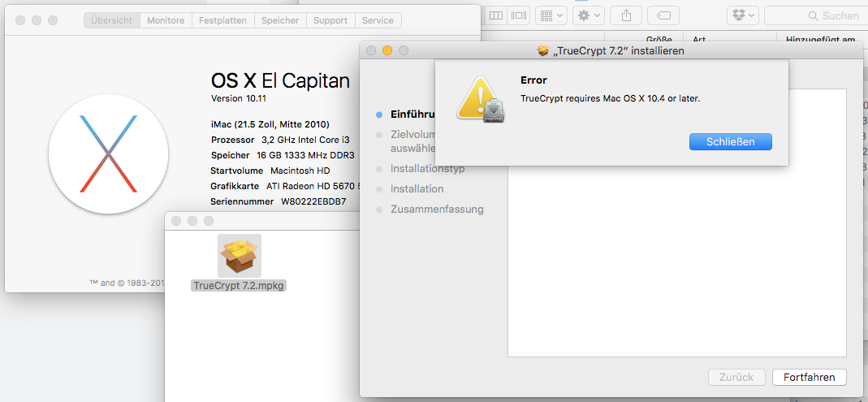Open the Finder action gear menu

(x=589, y=15)
